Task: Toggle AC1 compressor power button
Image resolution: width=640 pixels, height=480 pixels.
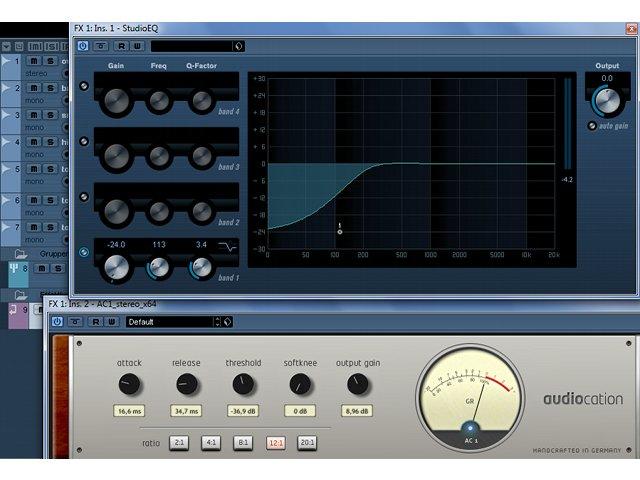Action: (x=57, y=322)
